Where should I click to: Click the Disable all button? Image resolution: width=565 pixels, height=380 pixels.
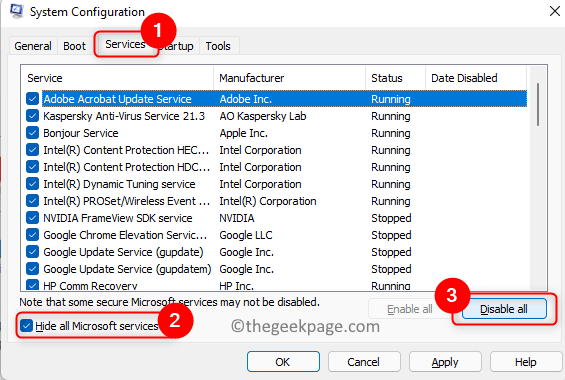pyautogui.click(x=504, y=309)
